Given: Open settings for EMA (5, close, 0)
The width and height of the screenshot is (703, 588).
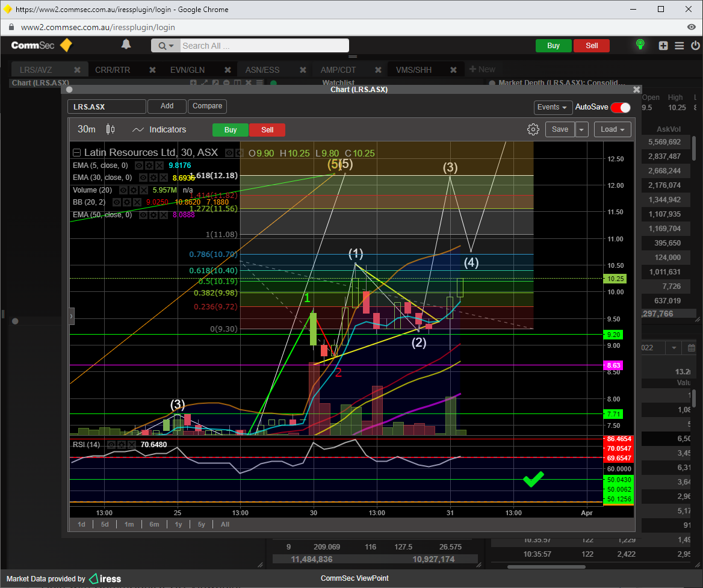Looking at the screenshot, I should coord(149,165).
